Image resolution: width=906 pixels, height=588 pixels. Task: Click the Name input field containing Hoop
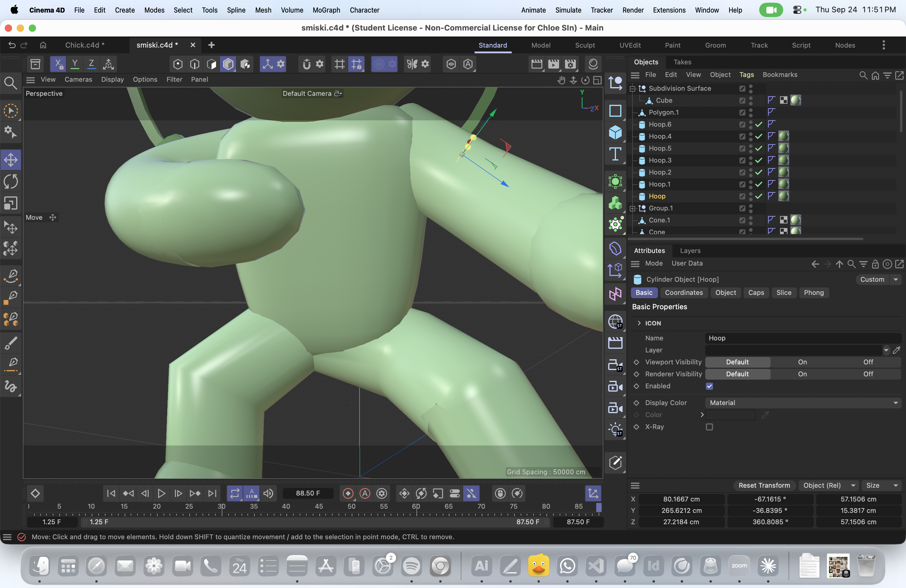tap(803, 338)
